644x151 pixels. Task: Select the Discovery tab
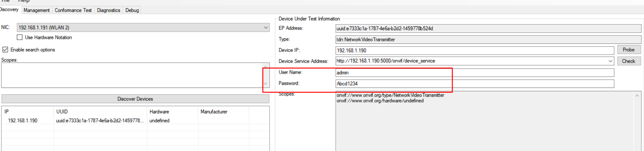coord(10,10)
